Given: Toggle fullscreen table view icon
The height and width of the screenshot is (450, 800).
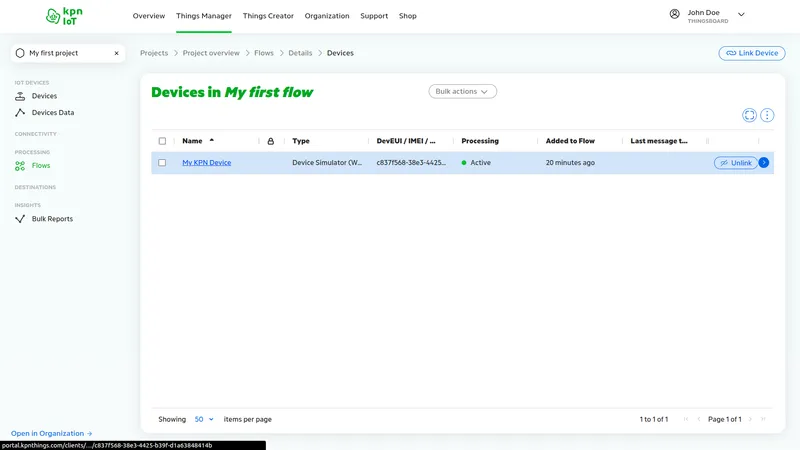Looking at the screenshot, I should point(749,115).
